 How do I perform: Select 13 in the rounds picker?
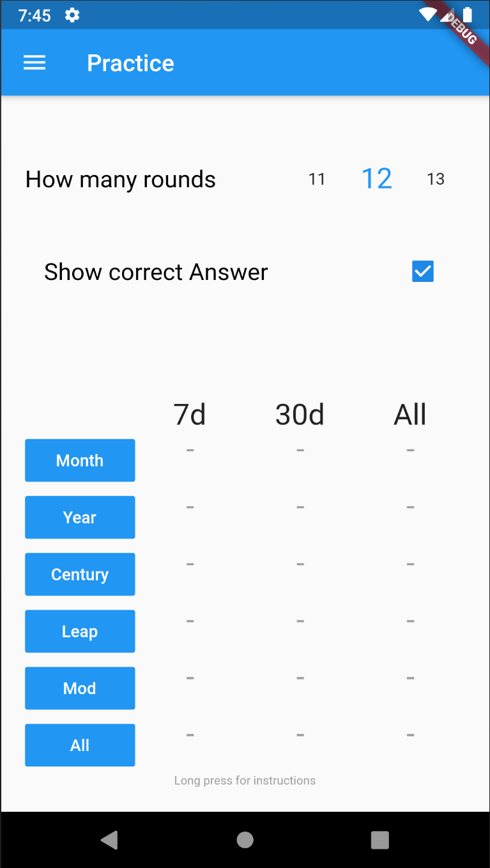point(436,180)
